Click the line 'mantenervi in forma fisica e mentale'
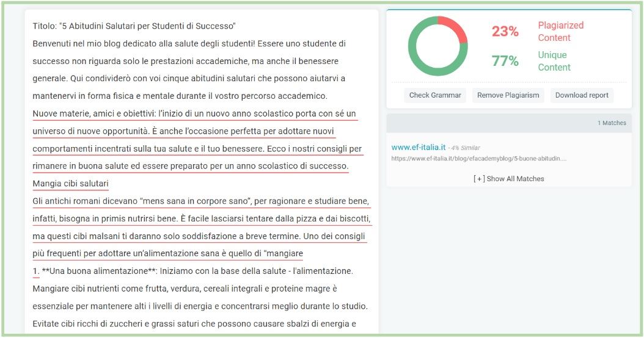The height and width of the screenshot is (338, 644). click(x=180, y=96)
